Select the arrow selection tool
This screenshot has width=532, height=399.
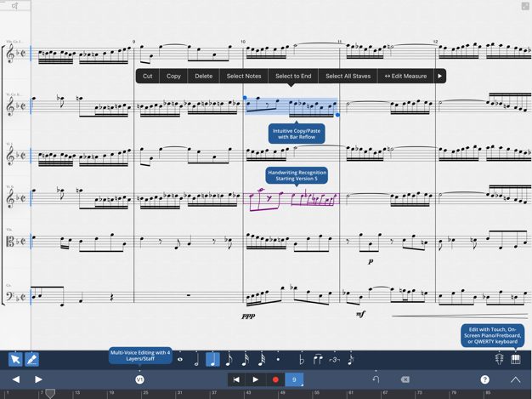[x=15, y=359]
